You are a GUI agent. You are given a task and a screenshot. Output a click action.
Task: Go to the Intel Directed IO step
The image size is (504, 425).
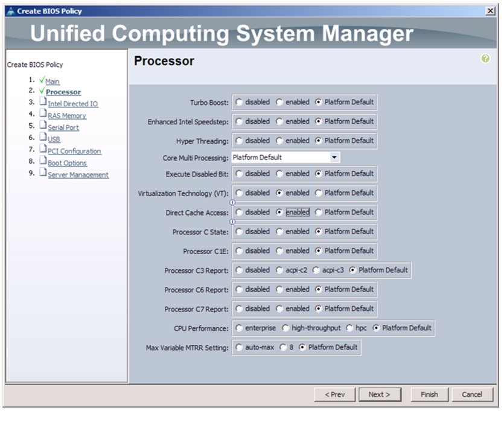coord(73,104)
